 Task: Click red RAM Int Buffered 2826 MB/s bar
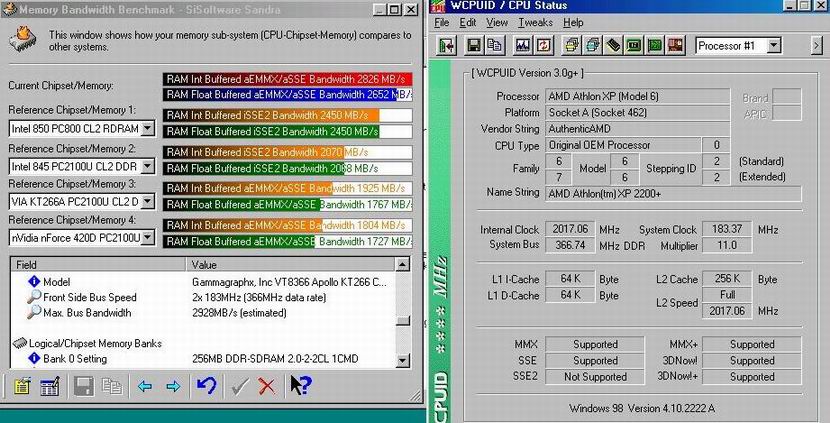point(287,79)
